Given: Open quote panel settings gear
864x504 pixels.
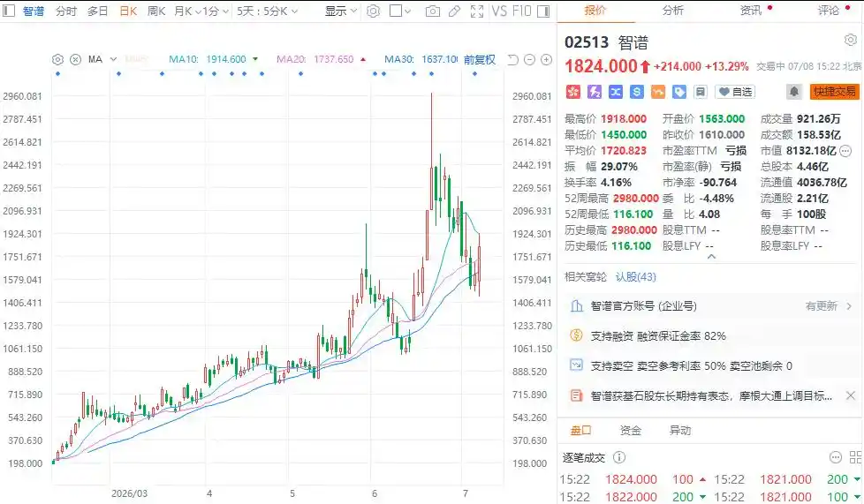Looking at the screenshot, I should [x=850, y=40].
